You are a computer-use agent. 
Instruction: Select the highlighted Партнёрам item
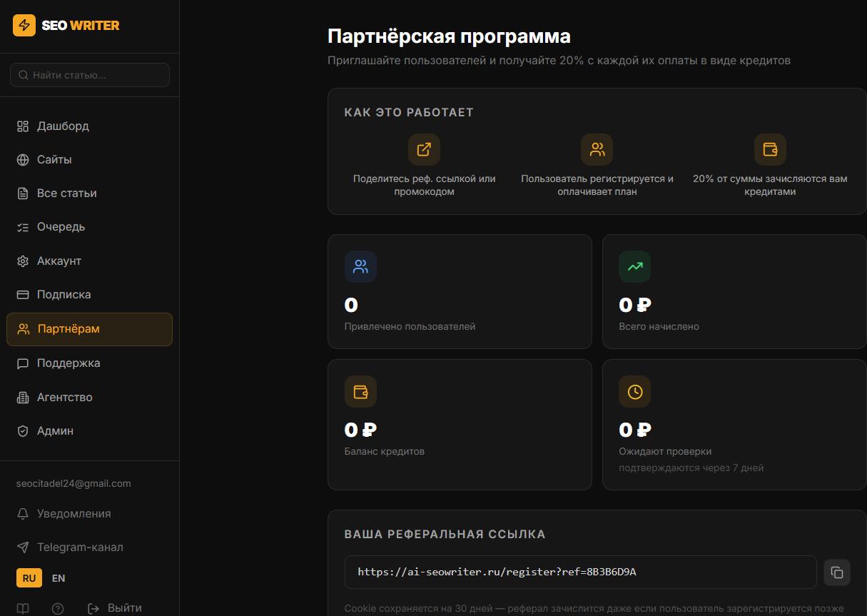tap(89, 329)
